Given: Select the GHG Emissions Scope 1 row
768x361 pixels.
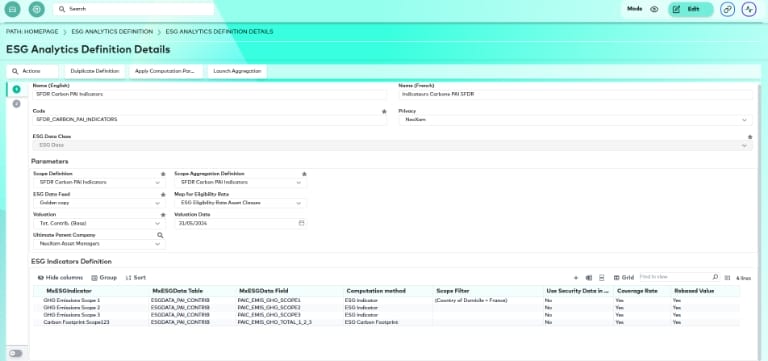Looking at the screenshot, I should pyautogui.click(x=386, y=300).
